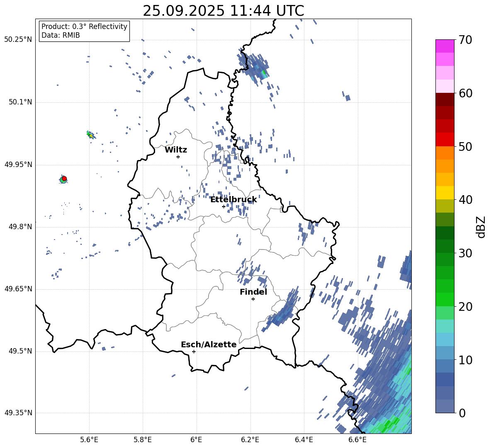This screenshot has width=491, height=448.
Task: Select the Ettelbruck city label
Action: tap(233, 200)
